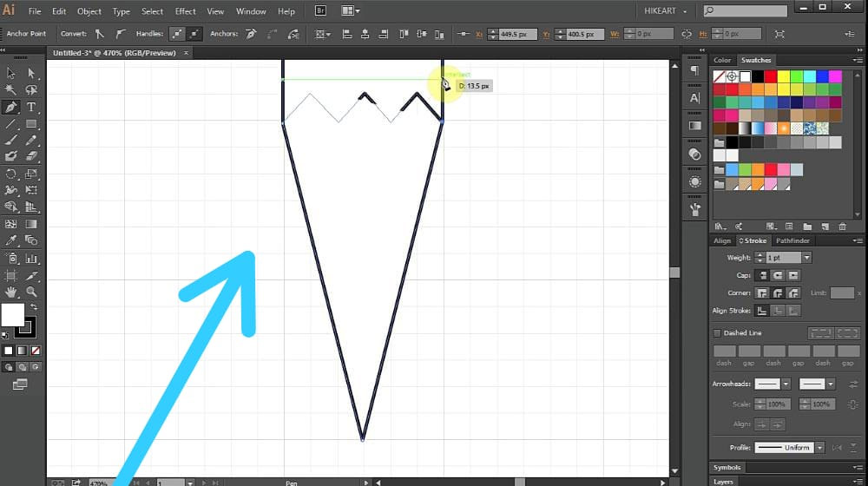Image resolution: width=868 pixels, height=486 pixels.
Task: Select the Paintbrush tool
Action: click(x=10, y=141)
